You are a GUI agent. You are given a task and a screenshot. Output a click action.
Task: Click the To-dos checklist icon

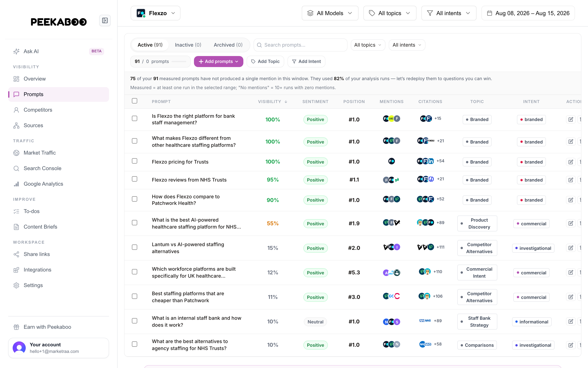[16, 211]
